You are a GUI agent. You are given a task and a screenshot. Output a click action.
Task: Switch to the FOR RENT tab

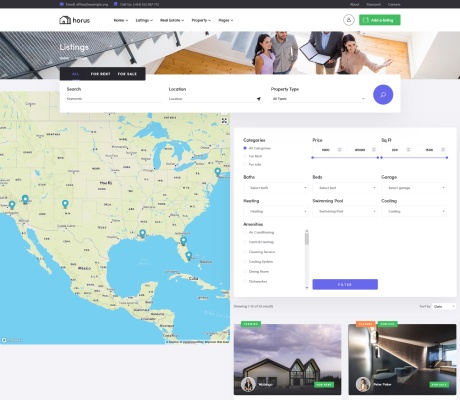coord(100,74)
